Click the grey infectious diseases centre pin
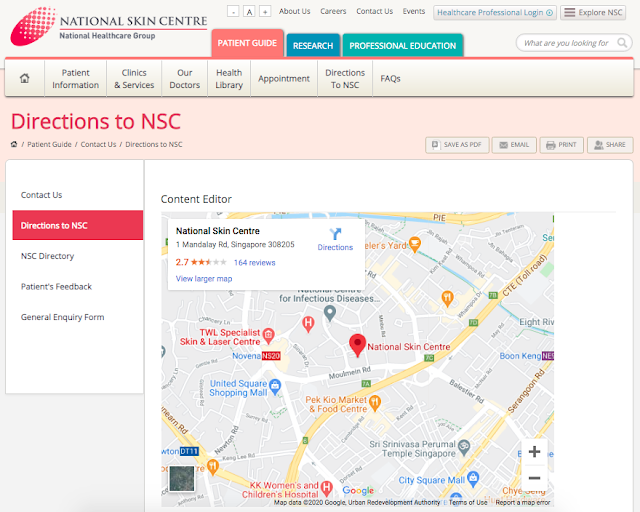The width and height of the screenshot is (640, 512). [x=330, y=313]
